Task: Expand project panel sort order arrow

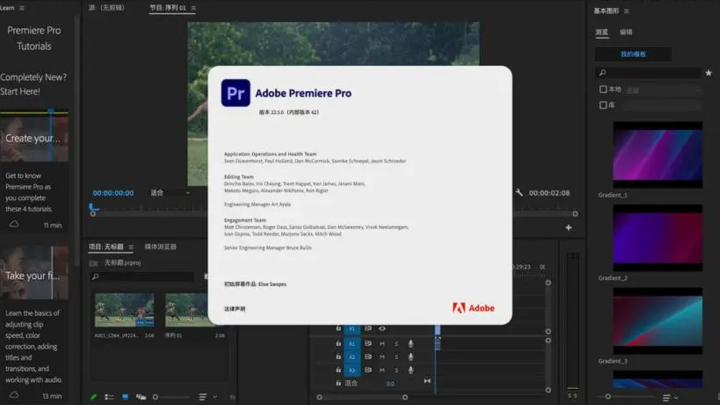Action: (215, 397)
